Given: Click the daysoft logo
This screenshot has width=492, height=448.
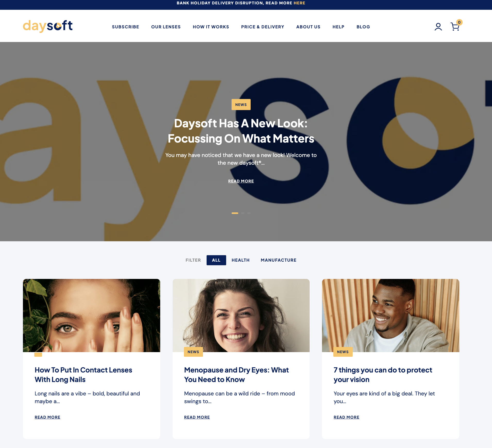Looking at the screenshot, I should pos(48,26).
